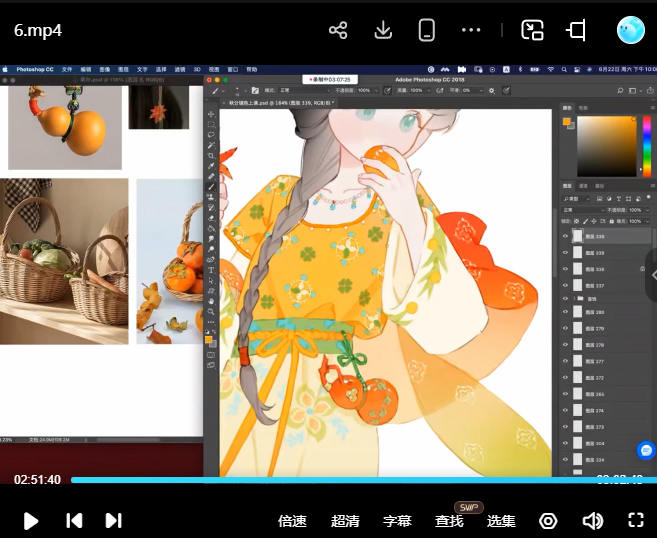Open the blue chat bubble icon

pos(646,451)
